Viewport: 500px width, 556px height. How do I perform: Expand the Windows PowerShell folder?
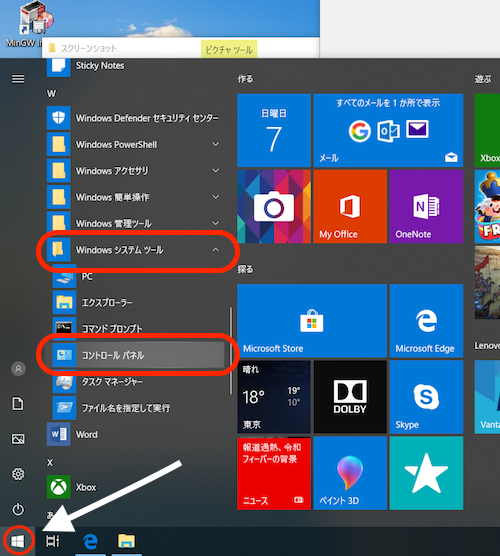click(x=135, y=145)
